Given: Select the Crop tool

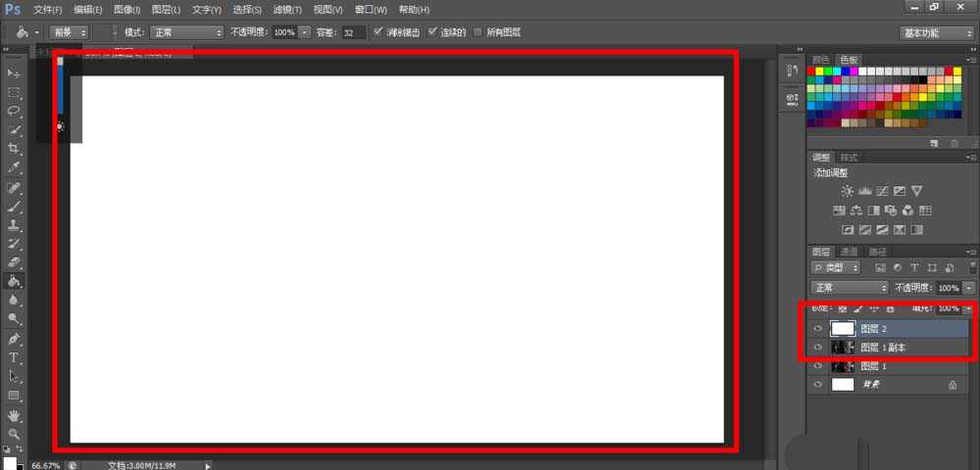Looking at the screenshot, I should [14, 149].
